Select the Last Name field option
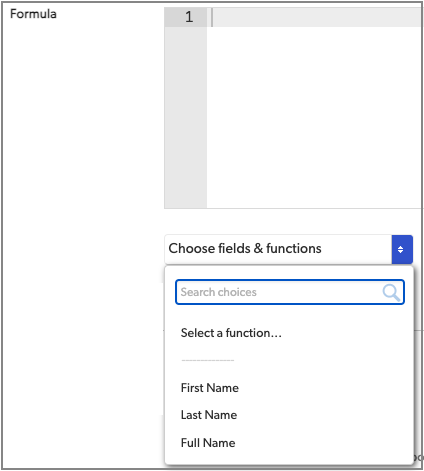 point(209,415)
